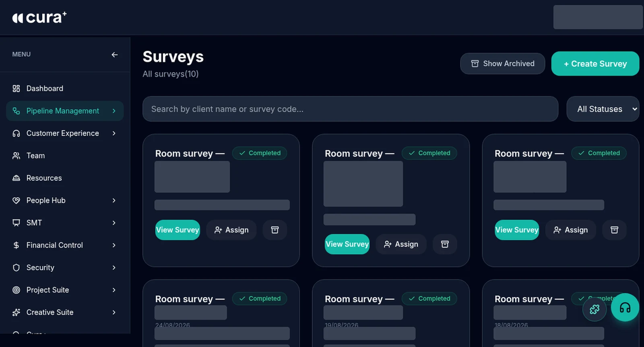Click the Project Suite target icon
Screen dimensions: 644x347
click(16, 290)
